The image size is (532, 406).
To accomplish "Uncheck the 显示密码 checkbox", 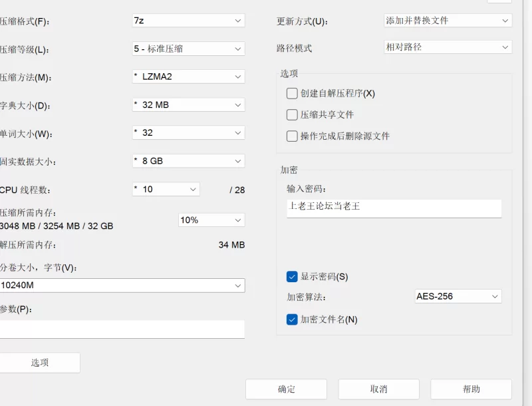I will 292,277.
